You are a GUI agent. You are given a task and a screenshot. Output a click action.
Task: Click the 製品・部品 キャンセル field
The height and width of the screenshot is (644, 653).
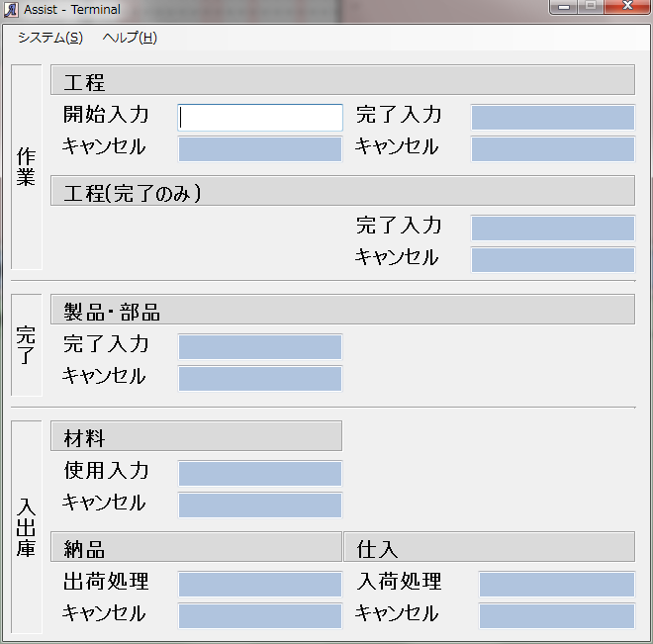[x=260, y=379]
